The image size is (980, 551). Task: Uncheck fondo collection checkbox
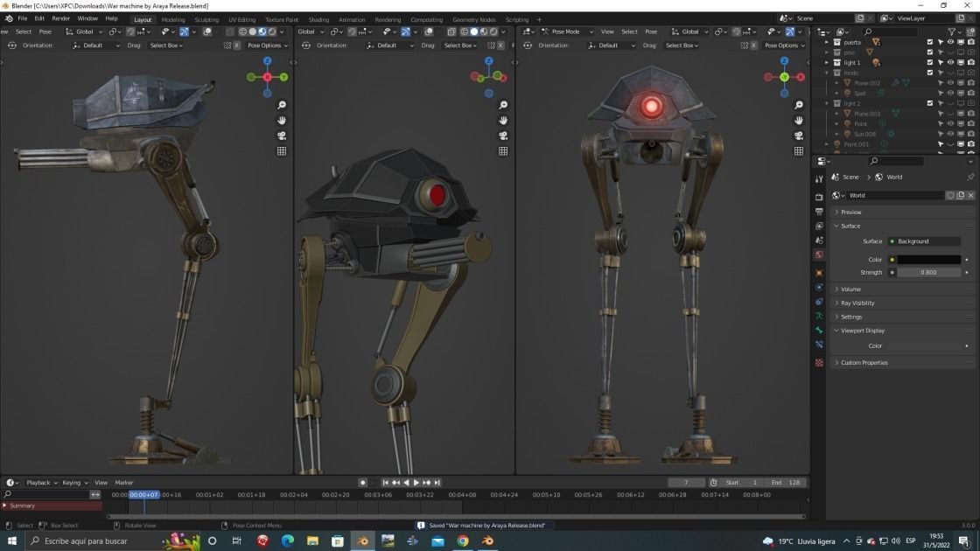click(930, 73)
